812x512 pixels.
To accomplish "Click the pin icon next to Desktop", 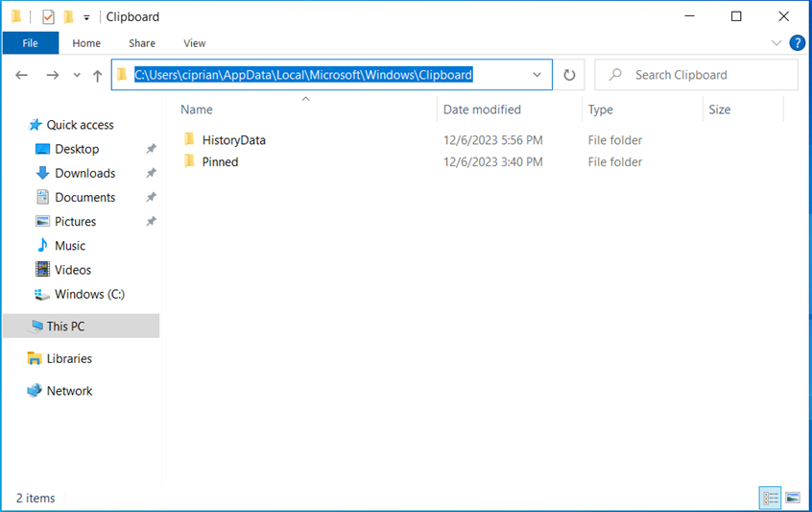I will [151, 149].
